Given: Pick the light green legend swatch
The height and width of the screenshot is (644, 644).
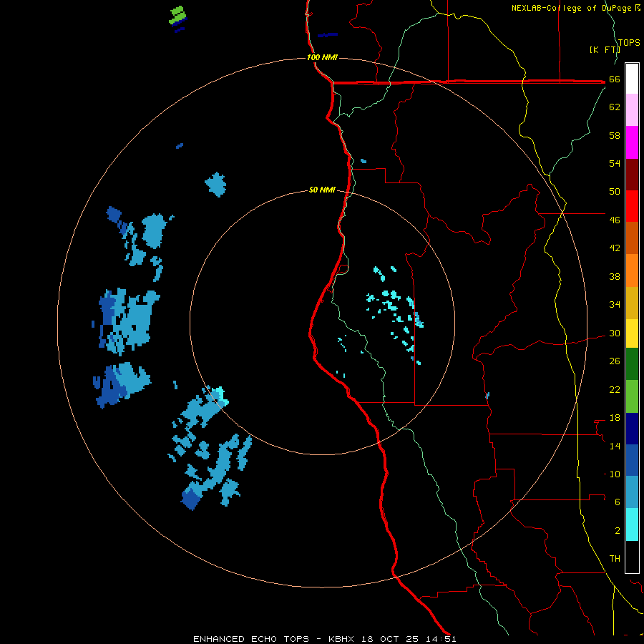Looking at the screenshot, I should tap(632, 396).
